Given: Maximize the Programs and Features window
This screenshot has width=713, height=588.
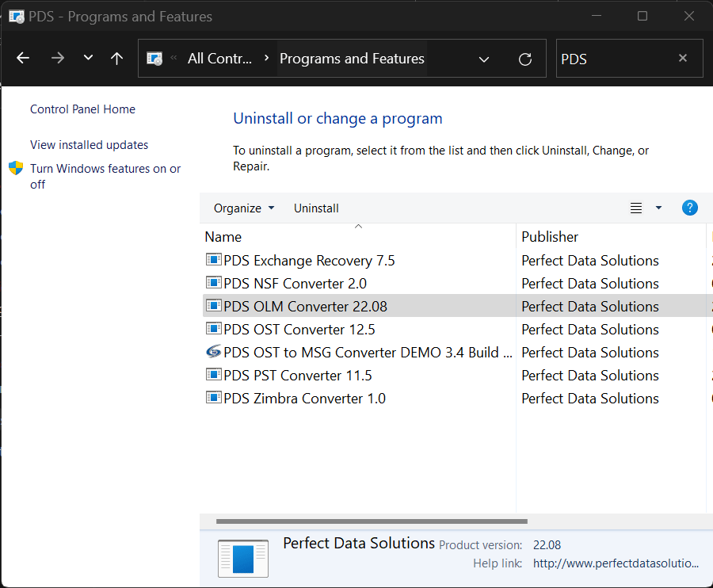Looking at the screenshot, I should pyautogui.click(x=642, y=17).
